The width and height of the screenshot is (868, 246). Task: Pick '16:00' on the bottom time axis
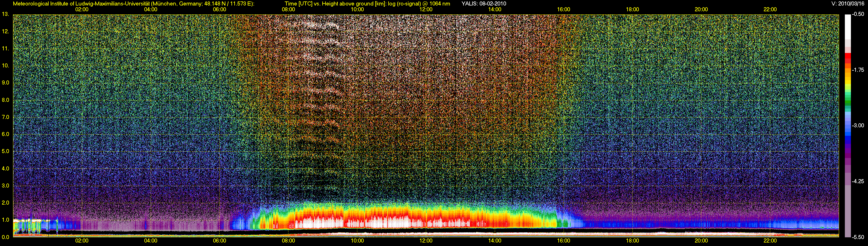point(563,241)
